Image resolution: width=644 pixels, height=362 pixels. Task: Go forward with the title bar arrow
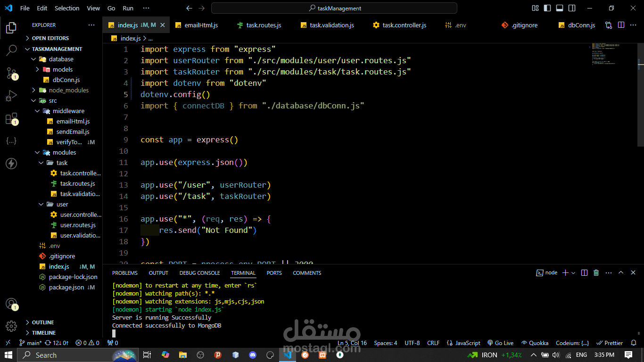202,8
